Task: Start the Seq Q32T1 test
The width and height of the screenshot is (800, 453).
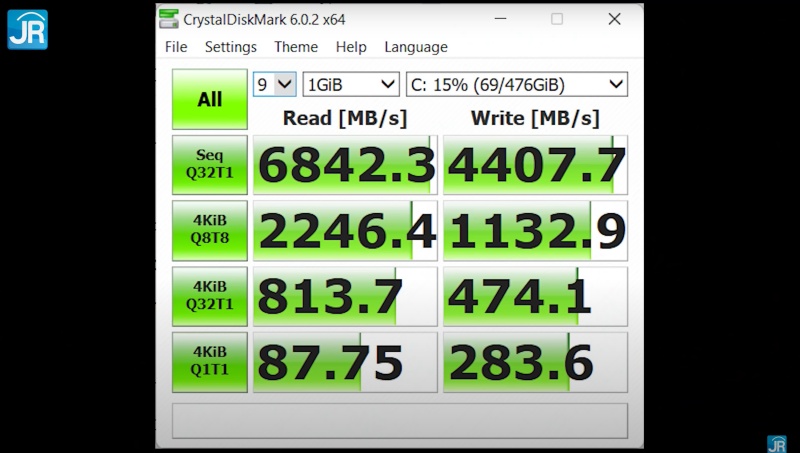Action: (x=209, y=165)
